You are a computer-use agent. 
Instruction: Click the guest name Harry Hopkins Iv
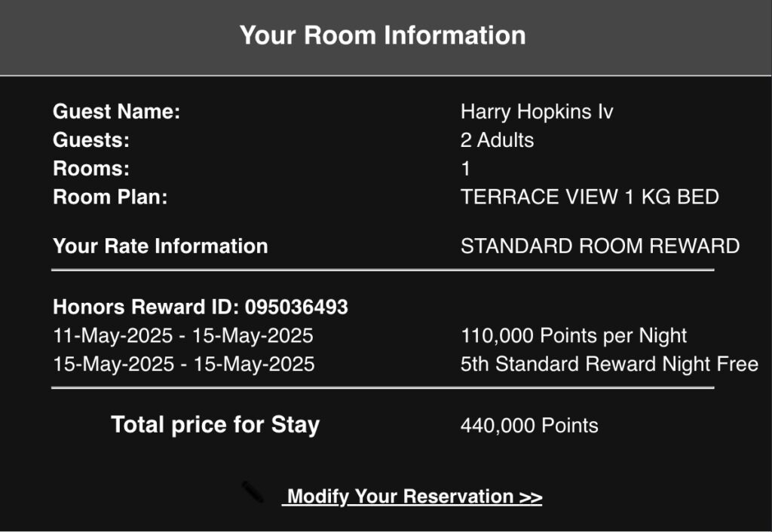tap(537, 112)
